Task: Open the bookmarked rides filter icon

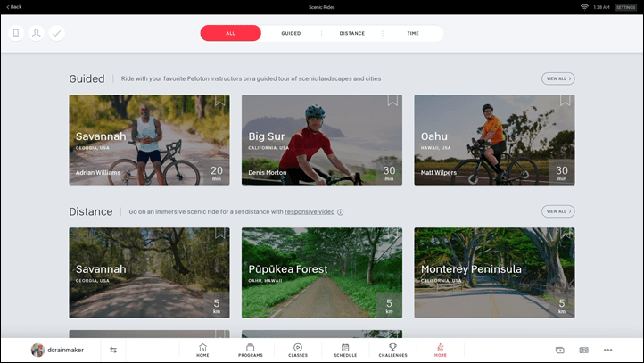Action: [x=16, y=33]
